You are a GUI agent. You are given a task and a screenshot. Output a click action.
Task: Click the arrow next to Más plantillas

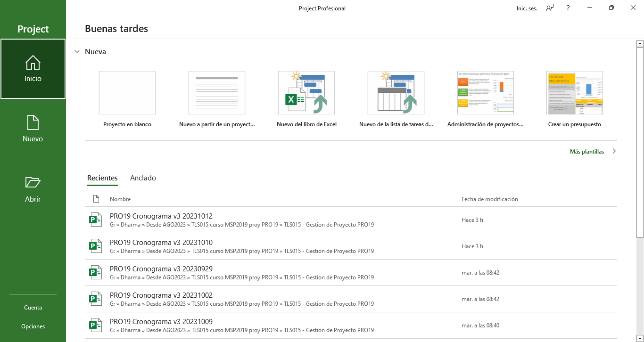coord(612,151)
